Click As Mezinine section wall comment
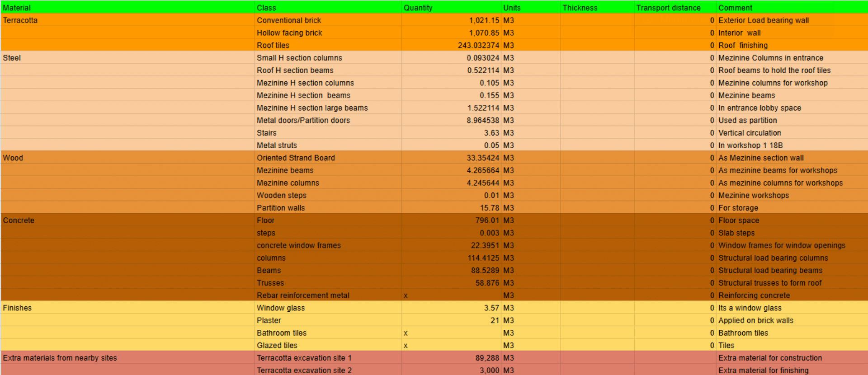Screen dimensions: 868x375 pos(792,158)
